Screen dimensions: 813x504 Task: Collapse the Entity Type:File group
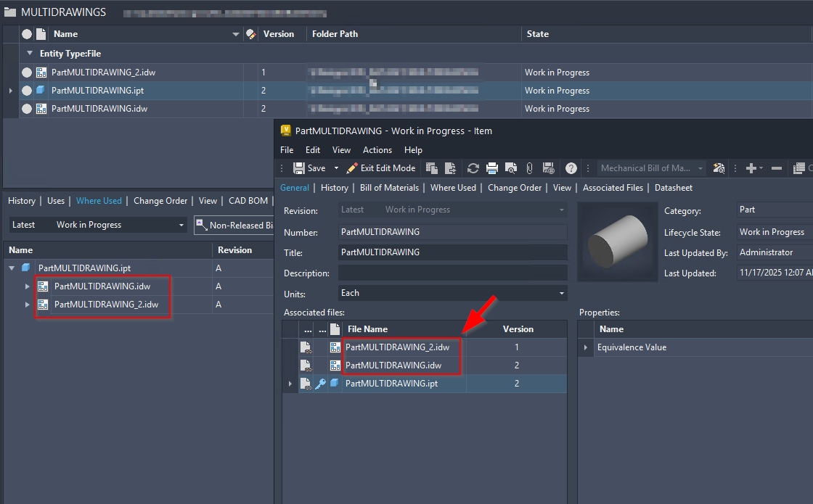tap(30, 54)
